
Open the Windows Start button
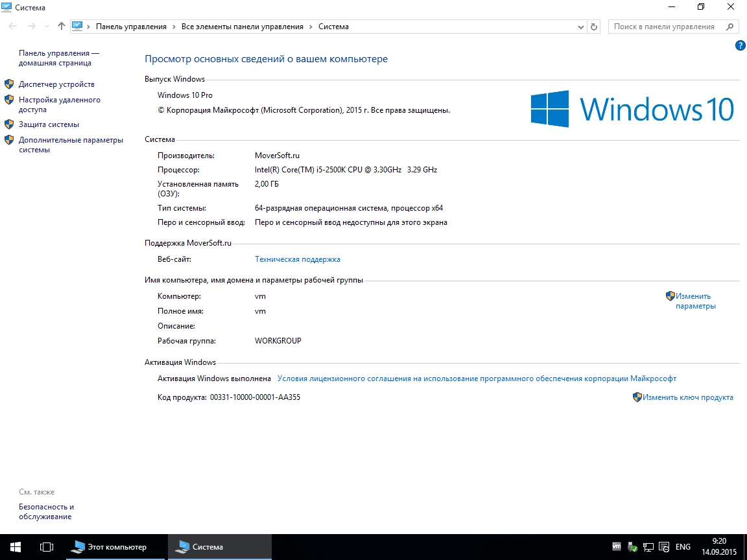pyautogui.click(x=16, y=546)
